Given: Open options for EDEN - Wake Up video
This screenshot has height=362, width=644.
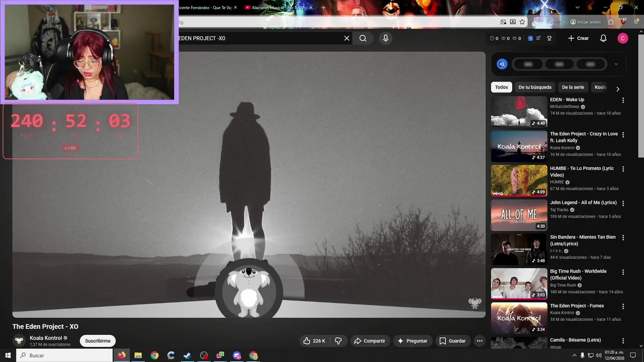Looking at the screenshot, I should [623, 100].
